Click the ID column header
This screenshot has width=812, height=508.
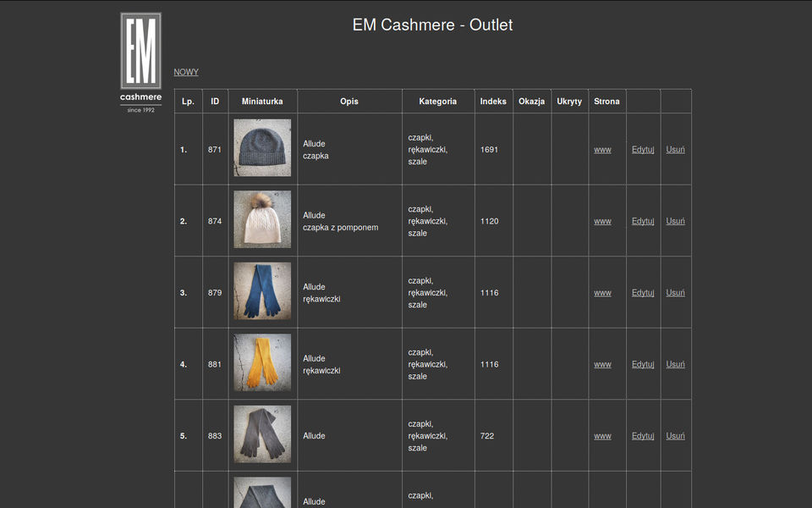click(215, 102)
